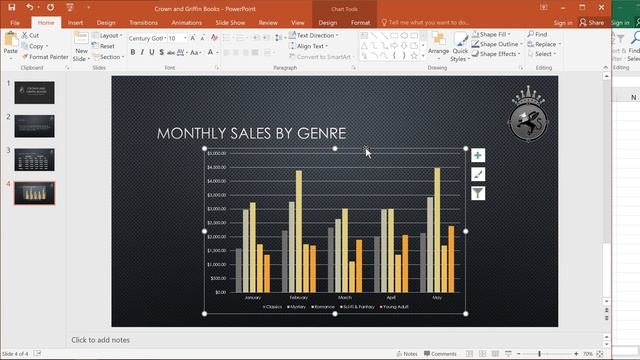Toggle bold formatting
The width and height of the screenshot is (640, 360).
point(133,52)
